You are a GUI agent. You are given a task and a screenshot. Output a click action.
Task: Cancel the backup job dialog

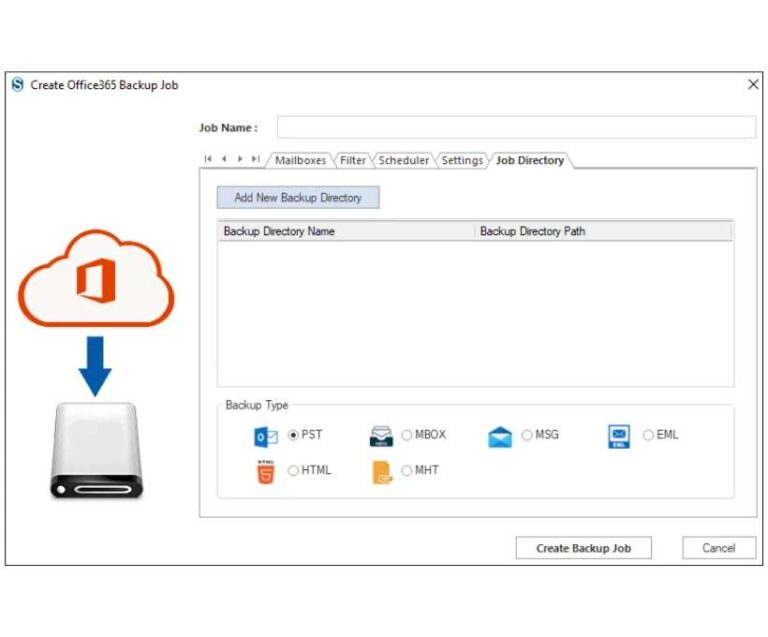tap(719, 548)
